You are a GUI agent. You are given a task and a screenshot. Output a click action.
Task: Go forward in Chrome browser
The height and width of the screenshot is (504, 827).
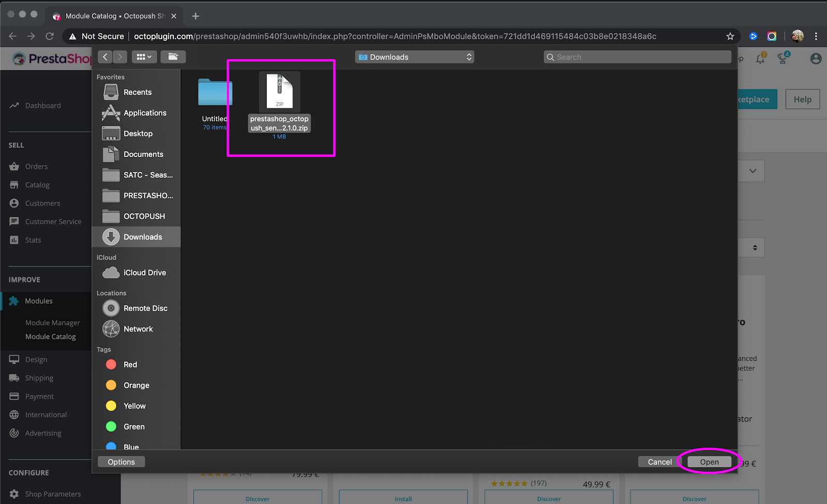[x=31, y=36]
